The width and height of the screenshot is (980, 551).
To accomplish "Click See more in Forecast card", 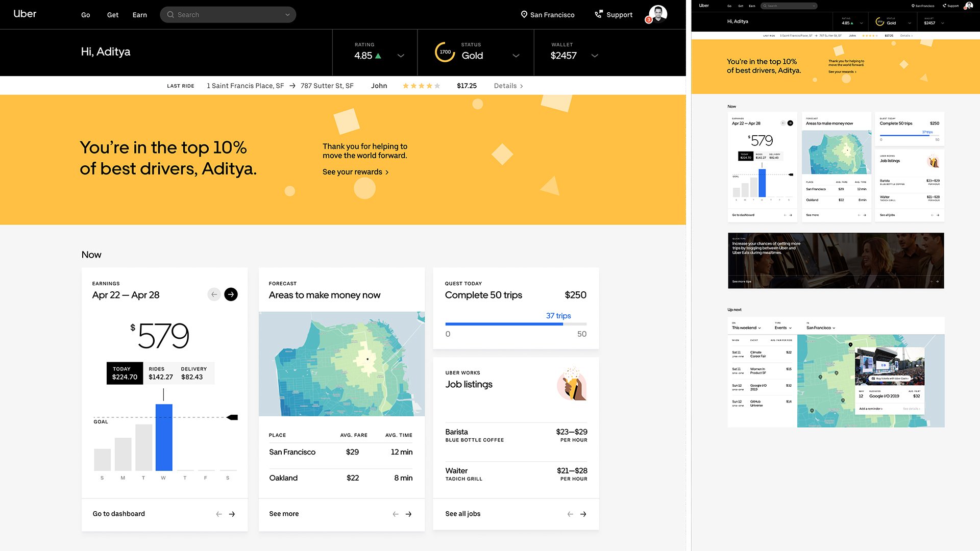I will click(x=284, y=514).
